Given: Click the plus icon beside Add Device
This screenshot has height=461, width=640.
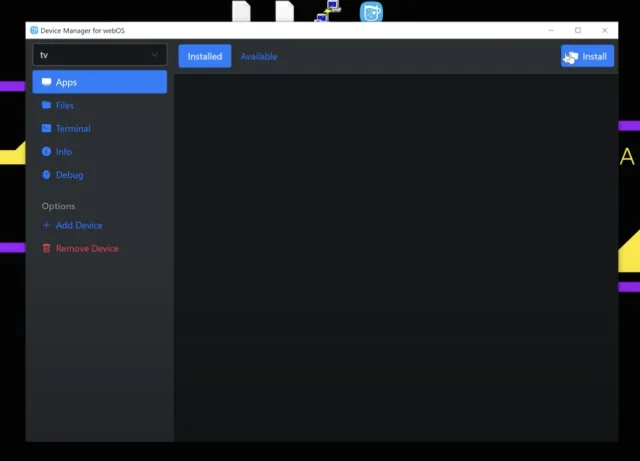Looking at the screenshot, I should click(46, 225).
